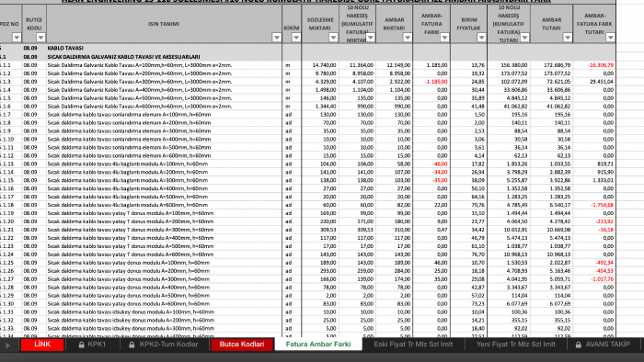This screenshot has height=362, width=644.
Task: Select the warehouse total cell 172.686,79
Action: 552,65
